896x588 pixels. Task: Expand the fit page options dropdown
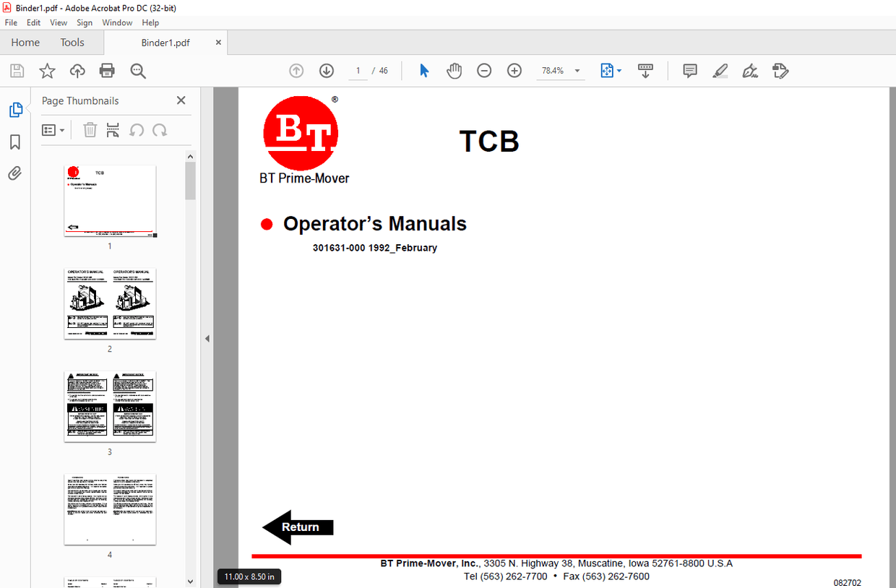tap(619, 71)
